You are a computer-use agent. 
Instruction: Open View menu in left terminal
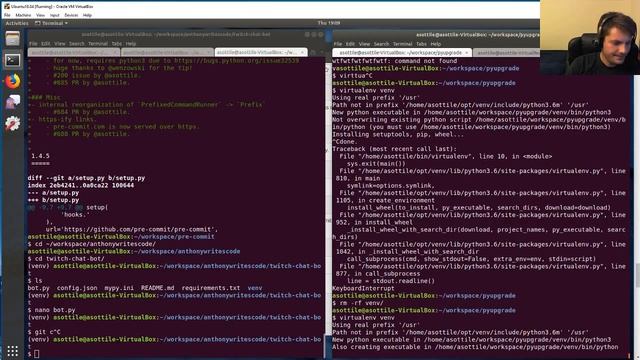pyautogui.click(x=60, y=44)
